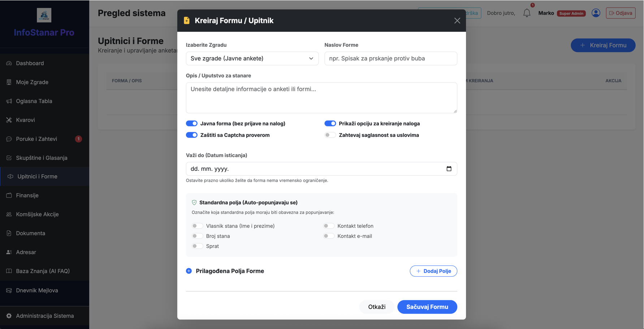Click the InfoStanar Pro brand name
This screenshot has width=644, height=329.
[x=44, y=33]
